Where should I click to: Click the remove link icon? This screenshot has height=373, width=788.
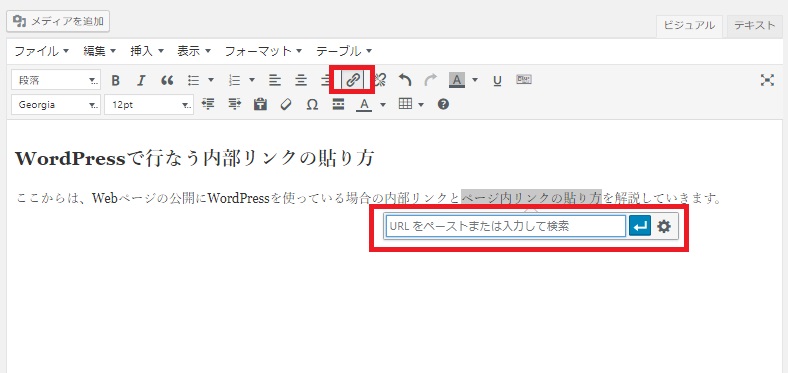[379, 80]
